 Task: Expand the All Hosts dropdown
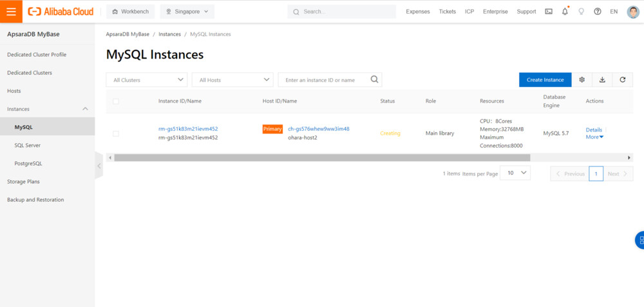pos(232,80)
